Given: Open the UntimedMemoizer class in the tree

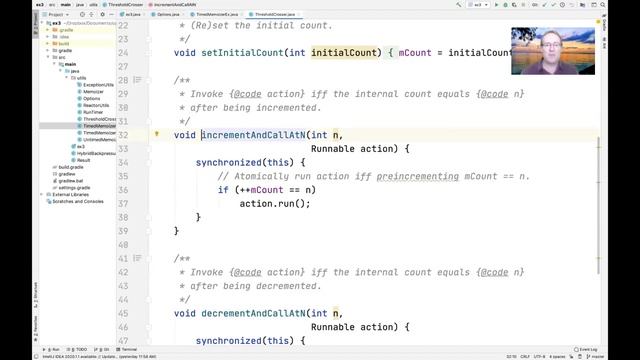Looking at the screenshot, I should coord(96,140).
